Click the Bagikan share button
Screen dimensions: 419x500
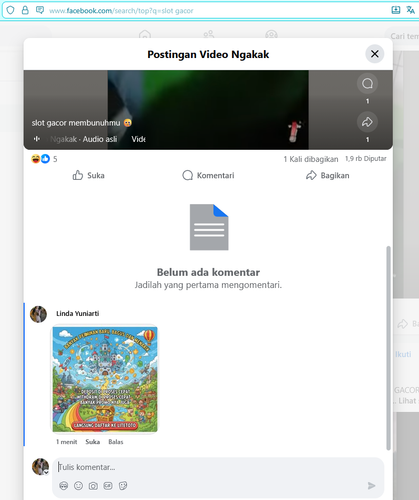click(x=328, y=175)
